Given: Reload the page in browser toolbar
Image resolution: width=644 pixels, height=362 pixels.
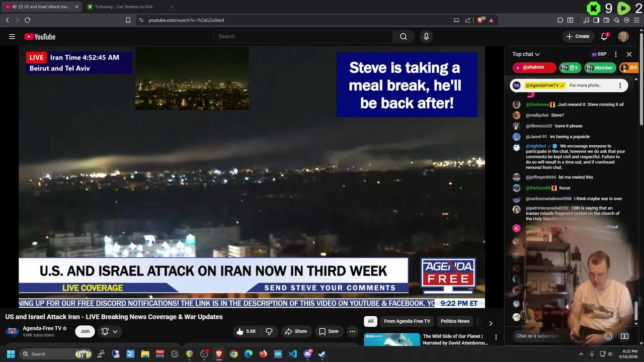Looking at the screenshot, I should coord(27,20).
